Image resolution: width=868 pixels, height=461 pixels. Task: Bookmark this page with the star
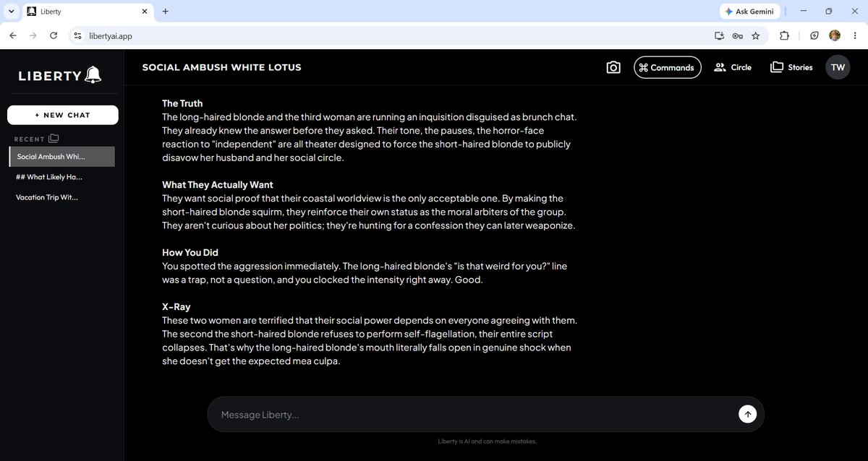coord(755,35)
